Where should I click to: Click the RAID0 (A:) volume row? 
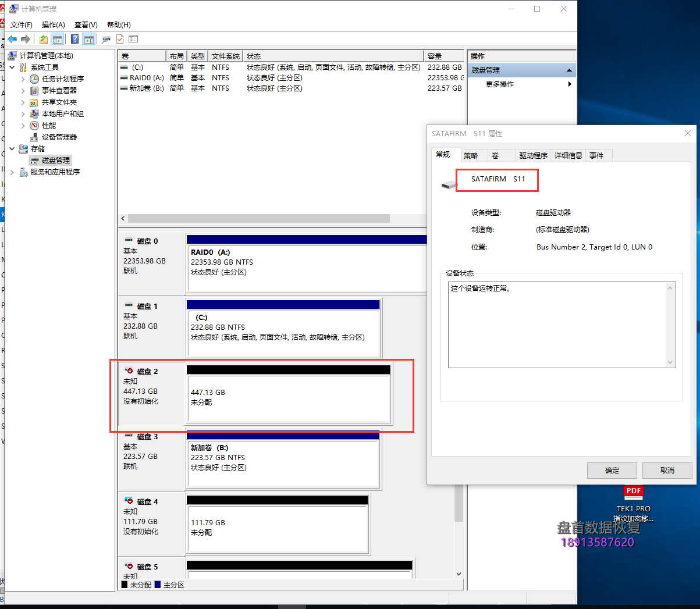point(147,78)
